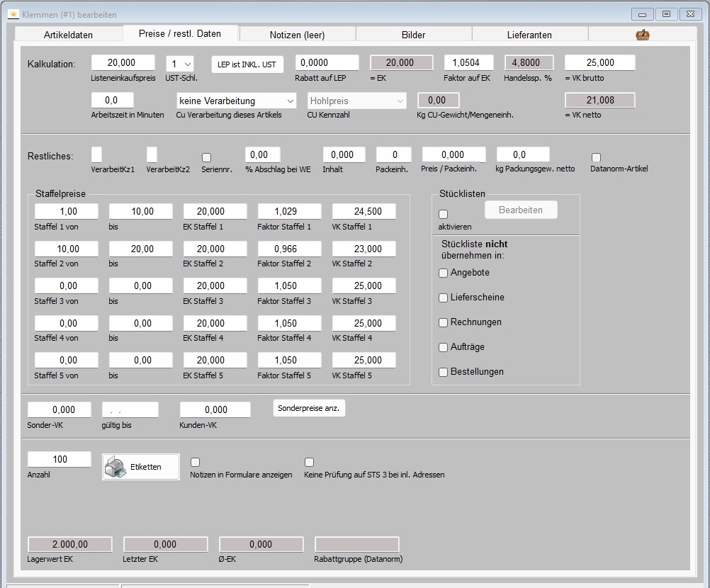
Task: Click the app icon in title bar
Action: pyautogui.click(x=13, y=14)
